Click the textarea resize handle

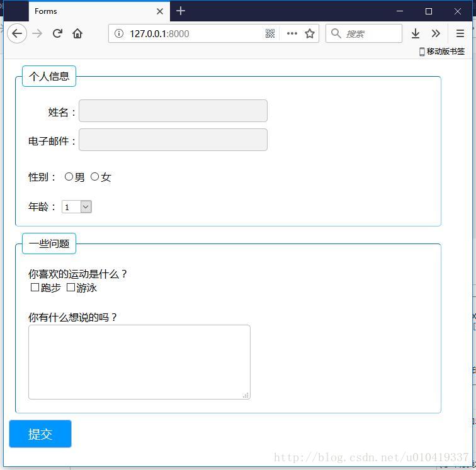[x=246, y=395]
